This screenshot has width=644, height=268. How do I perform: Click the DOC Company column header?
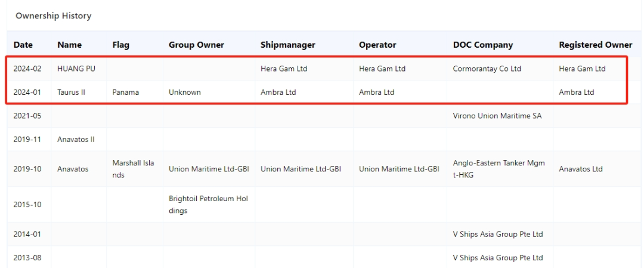482,45
